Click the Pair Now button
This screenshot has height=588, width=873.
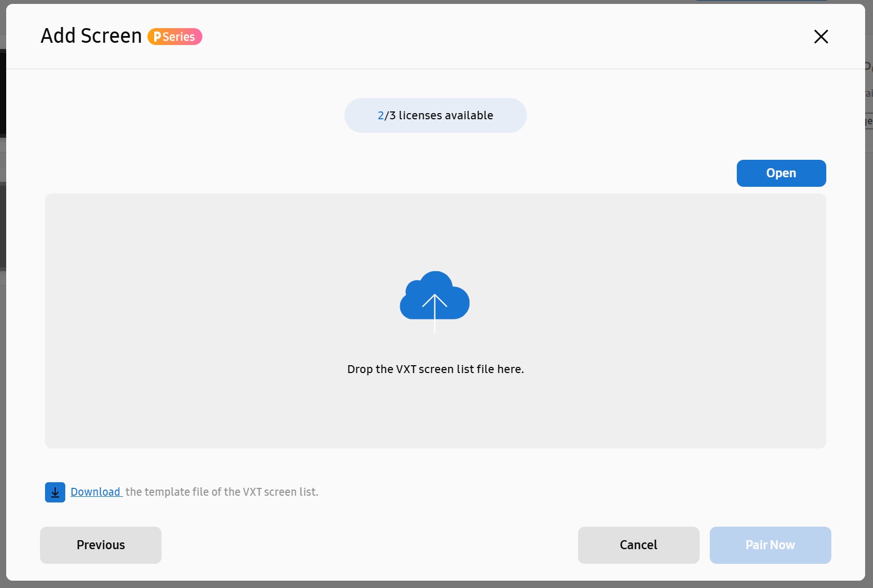[770, 545]
